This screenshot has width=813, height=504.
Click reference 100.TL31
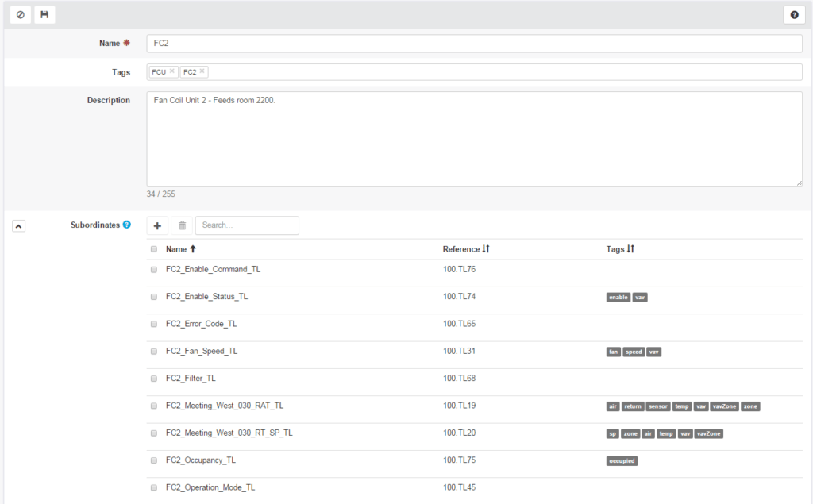(x=460, y=351)
